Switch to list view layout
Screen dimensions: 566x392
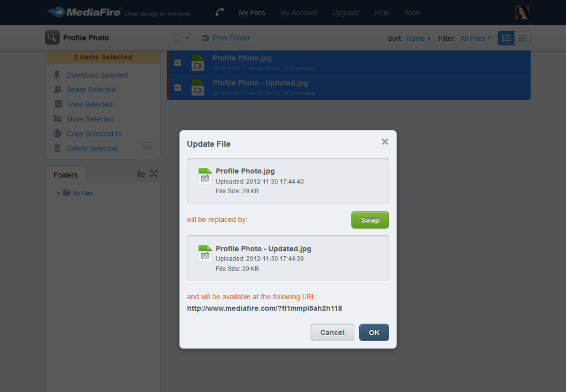(x=506, y=38)
